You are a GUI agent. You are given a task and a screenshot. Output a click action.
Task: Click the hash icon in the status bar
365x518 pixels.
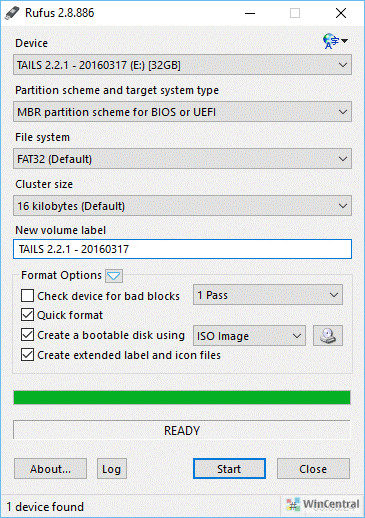pos(293,505)
